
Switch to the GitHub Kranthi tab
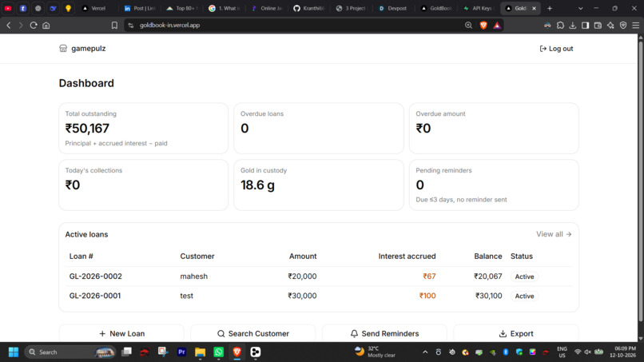click(x=309, y=8)
